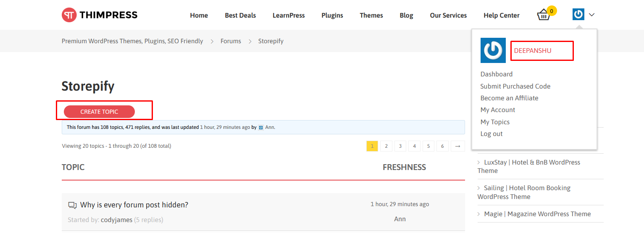Open the shopping basket icon
644x233 pixels.
(x=543, y=16)
